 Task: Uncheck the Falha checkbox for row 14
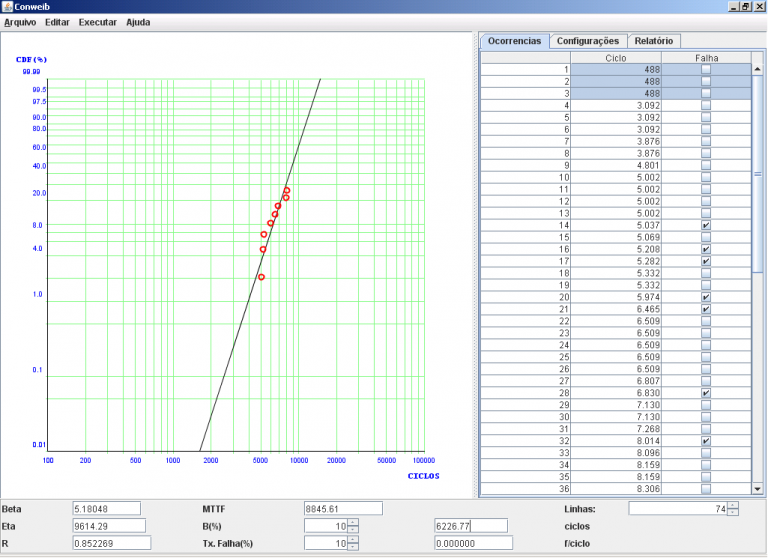click(706, 226)
